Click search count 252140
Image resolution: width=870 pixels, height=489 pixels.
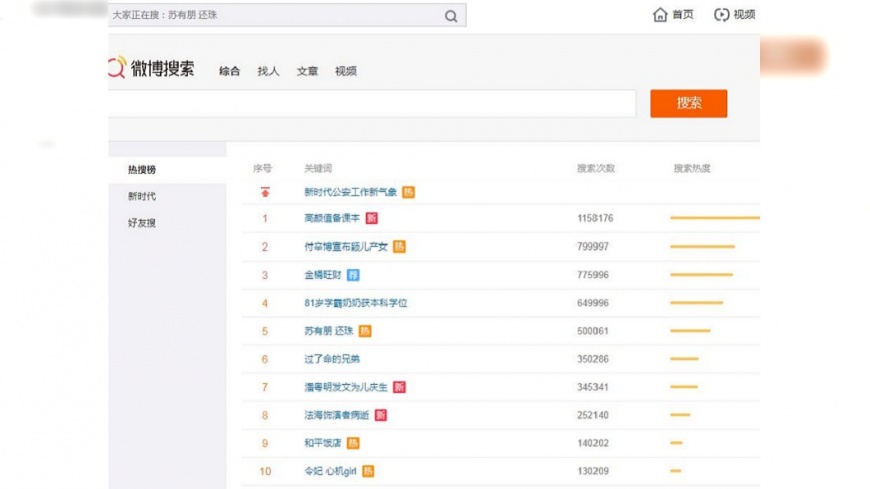[593, 415]
